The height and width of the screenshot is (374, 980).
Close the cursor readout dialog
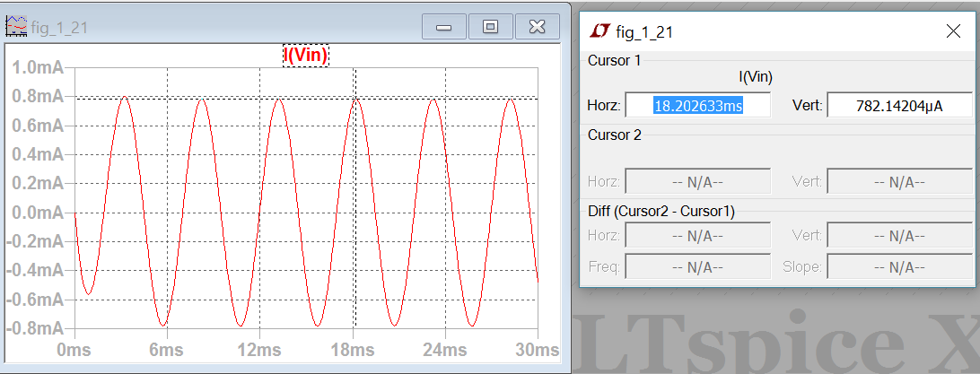(953, 32)
